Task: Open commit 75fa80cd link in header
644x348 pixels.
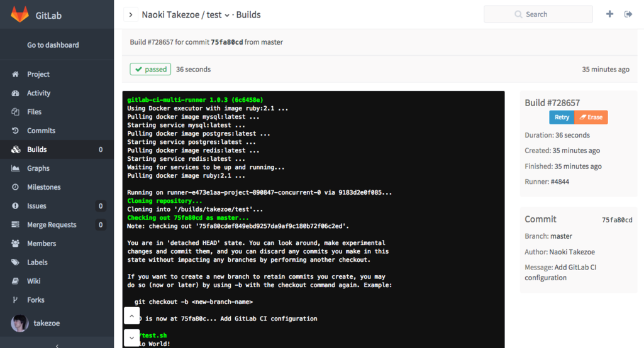Action: (226, 42)
